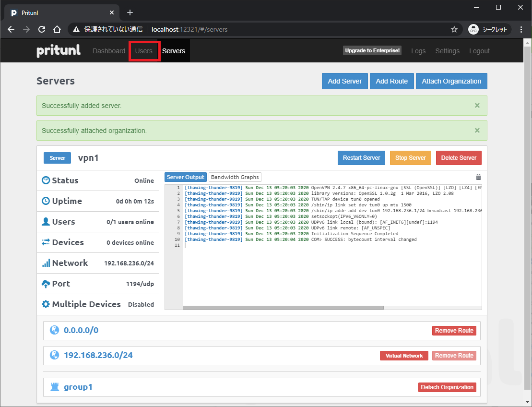Click Attach Organization button

pos(451,81)
